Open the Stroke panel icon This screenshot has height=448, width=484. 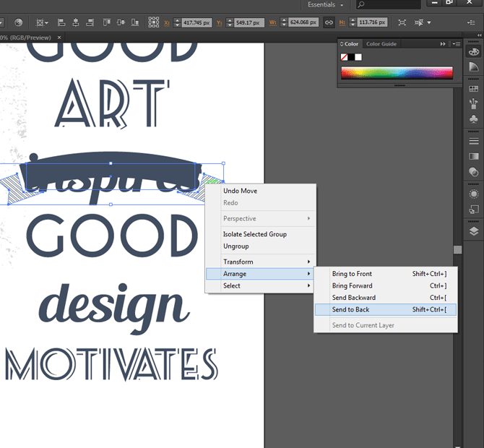[x=474, y=140]
